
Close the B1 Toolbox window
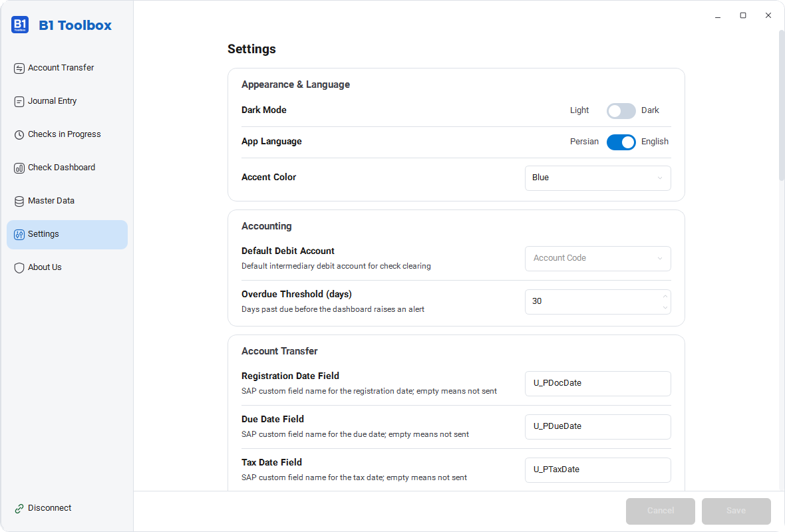[768, 15]
